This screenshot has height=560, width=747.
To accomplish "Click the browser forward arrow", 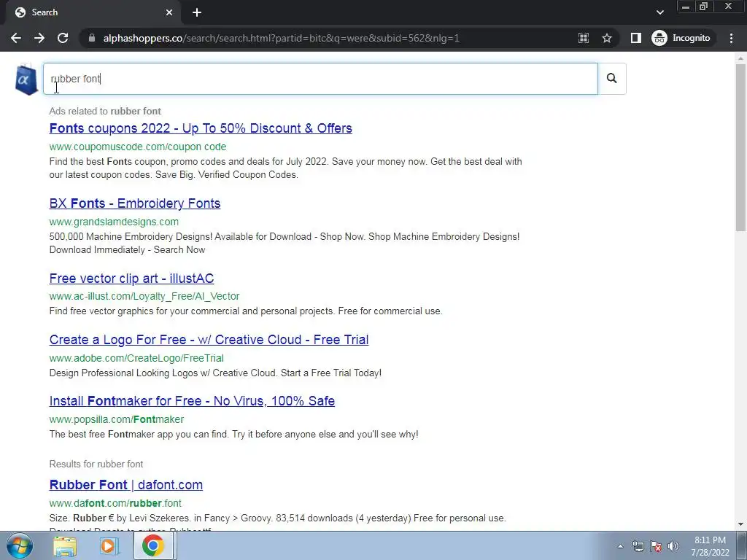I will 39,38.
